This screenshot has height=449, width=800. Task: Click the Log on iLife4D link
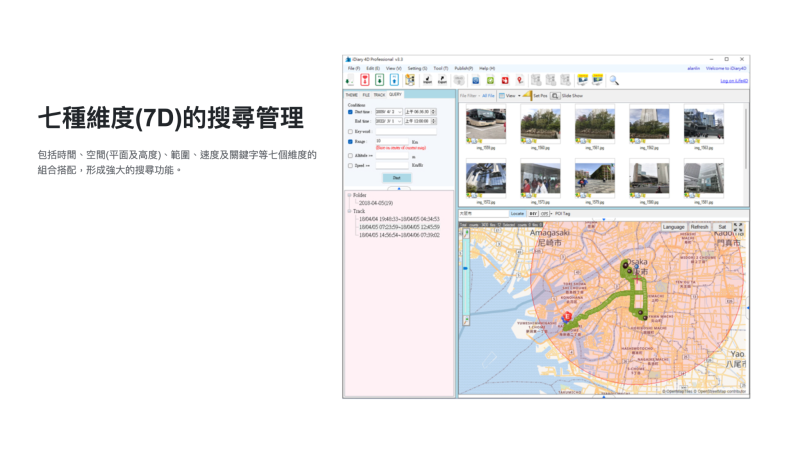click(734, 81)
